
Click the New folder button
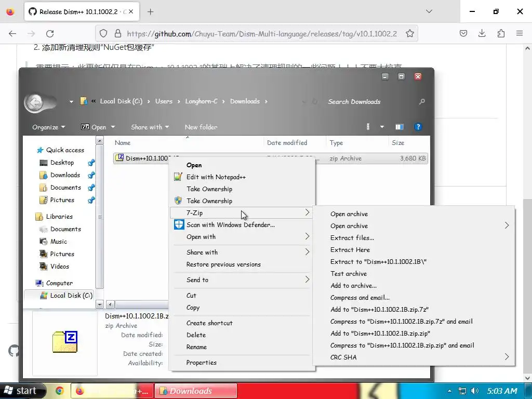click(201, 127)
